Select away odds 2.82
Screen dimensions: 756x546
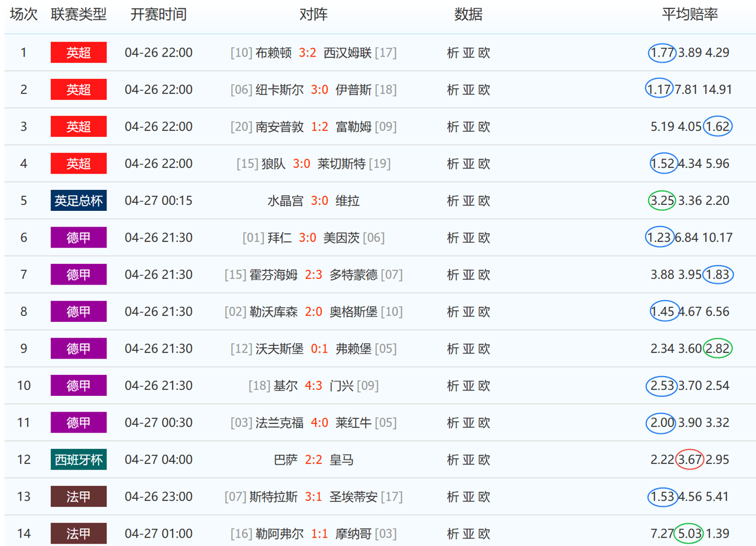(x=717, y=348)
